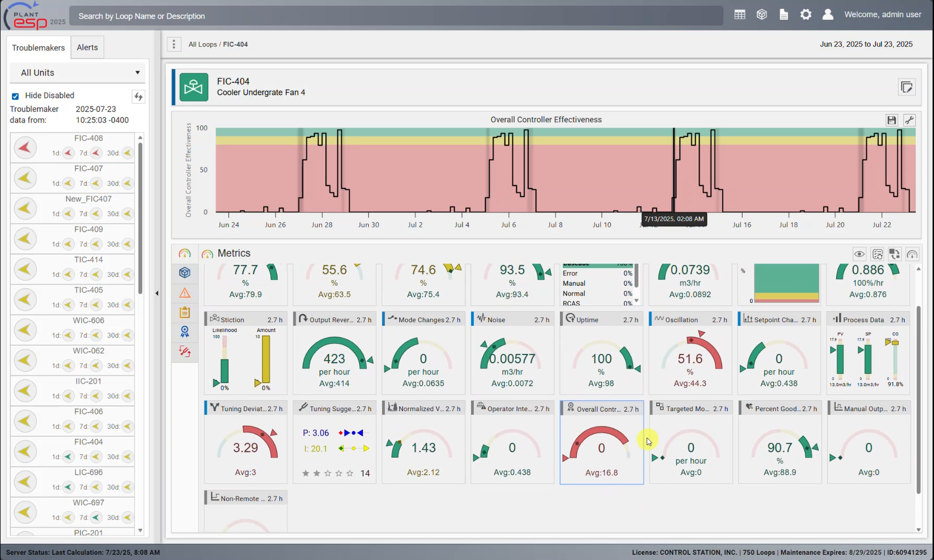Image resolution: width=934 pixels, height=560 pixels.
Task: Click the admin user profile icon
Action: [x=828, y=15]
